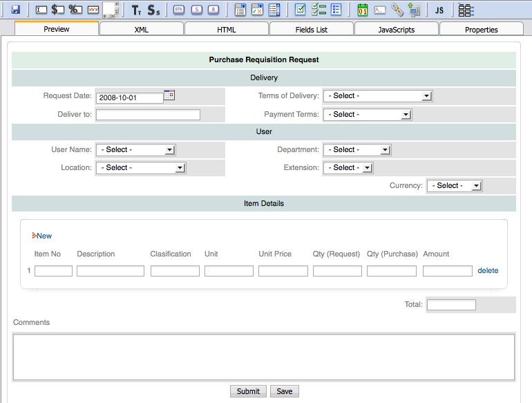Click the Submit button
532x403 pixels.
pyautogui.click(x=248, y=391)
